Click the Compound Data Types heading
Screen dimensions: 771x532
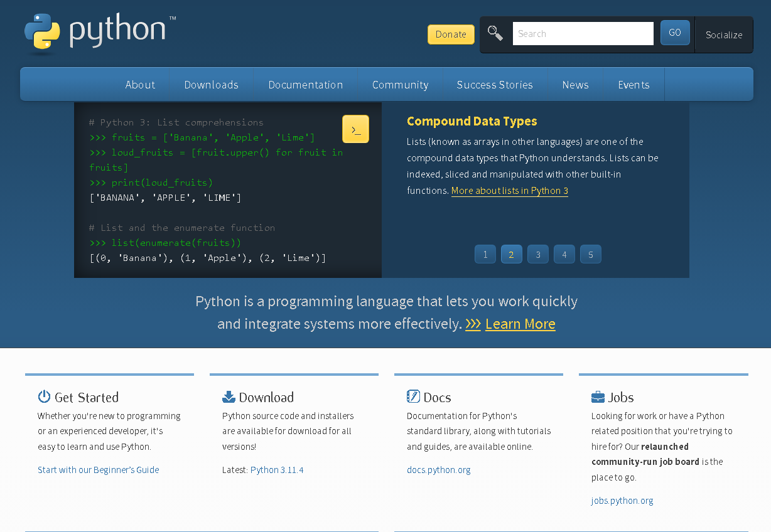tap(472, 121)
